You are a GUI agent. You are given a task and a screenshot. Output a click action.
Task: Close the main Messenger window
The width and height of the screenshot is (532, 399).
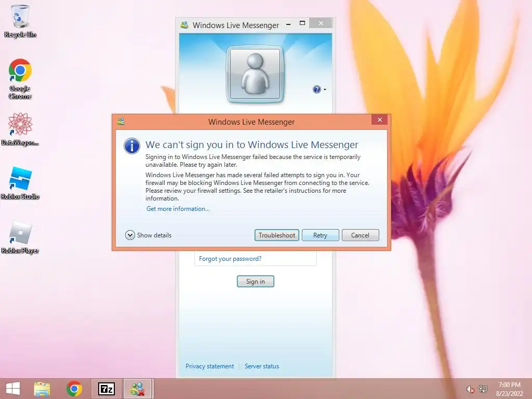point(321,23)
